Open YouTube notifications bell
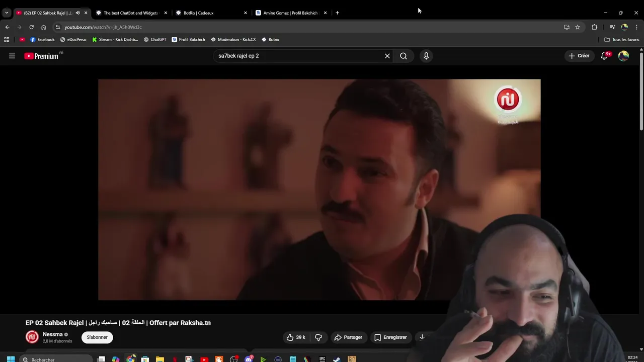 click(x=605, y=56)
